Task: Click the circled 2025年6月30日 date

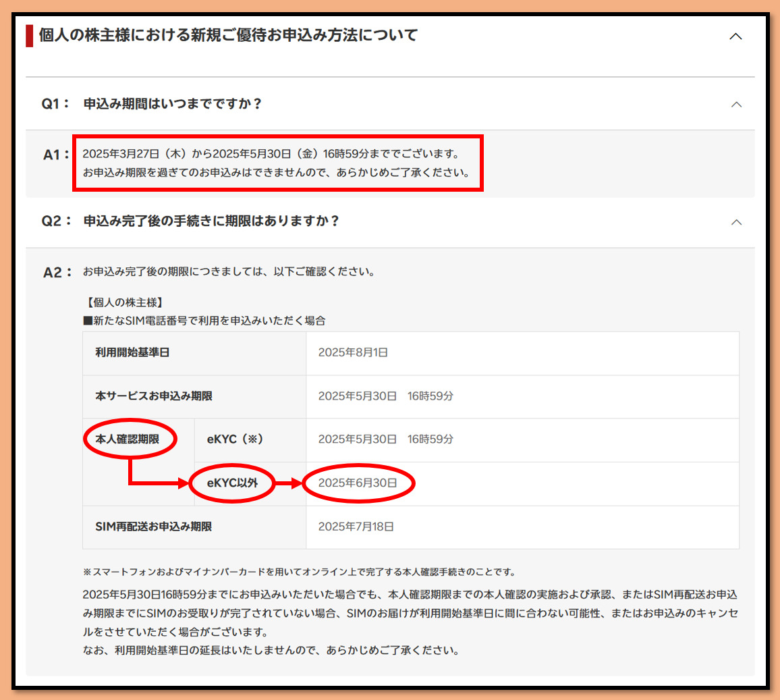Action: click(x=358, y=483)
